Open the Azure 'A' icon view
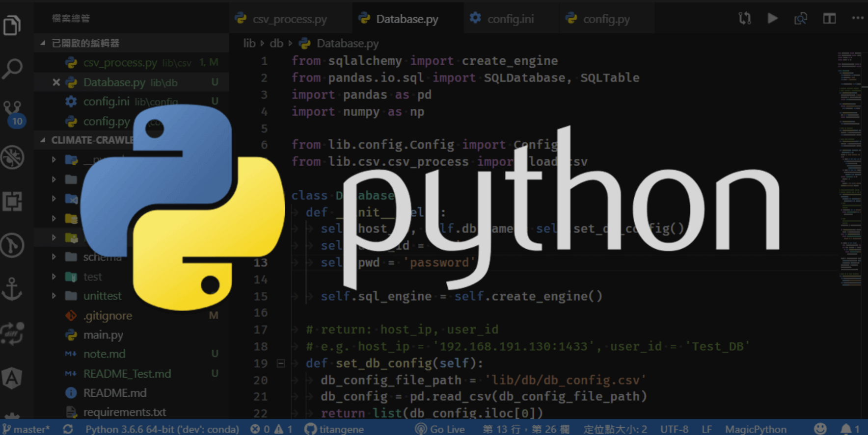This screenshot has width=868, height=435. tap(12, 378)
